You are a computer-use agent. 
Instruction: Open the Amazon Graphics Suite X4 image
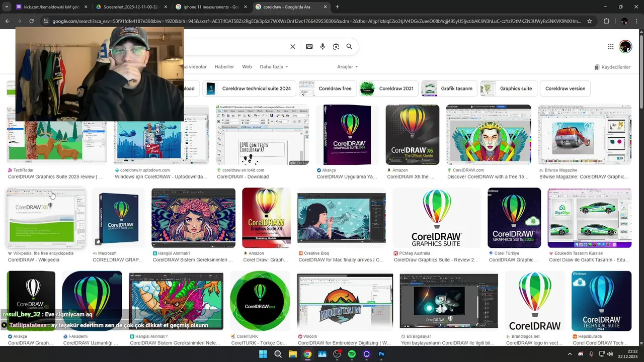coord(266,218)
